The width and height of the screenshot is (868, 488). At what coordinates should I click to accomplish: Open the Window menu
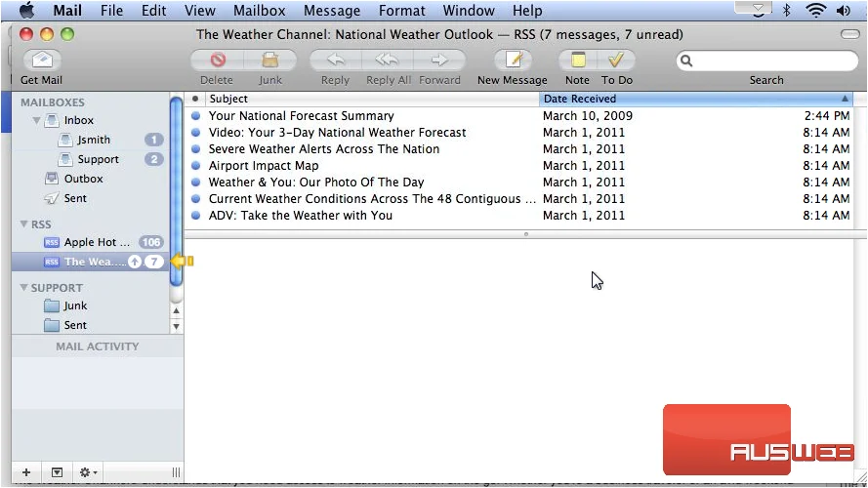[469, 10]
